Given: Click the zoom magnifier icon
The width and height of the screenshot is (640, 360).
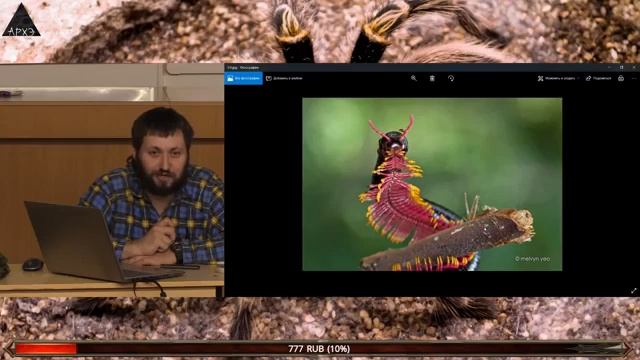Looking at the screenshot, I should 413,78.
